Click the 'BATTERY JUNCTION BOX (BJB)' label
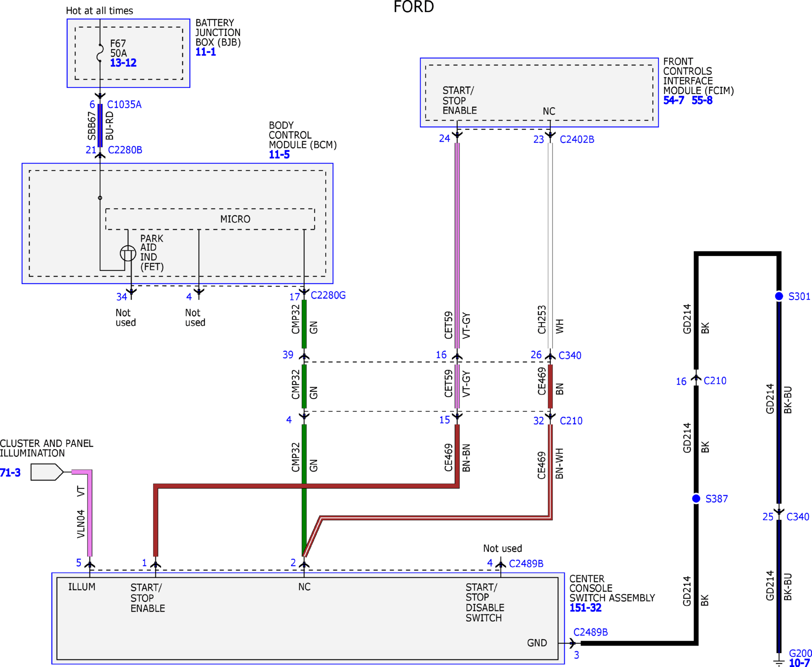This screenshot has width=812, height=667. pyautogui.click(x=218, y=33)
